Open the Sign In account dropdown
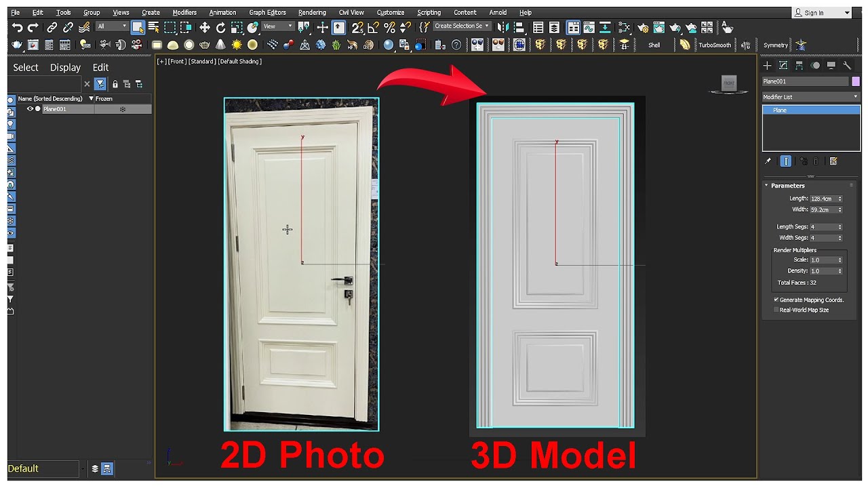Viewport: 868px width, 488px height. 822,13
